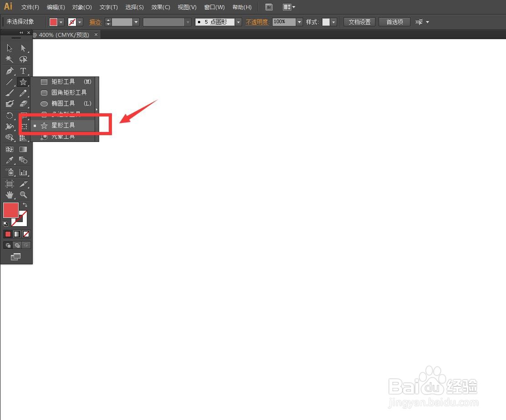Pick the Eyedropper tool
The width and height of the screenshot is (506, 420).
tap(10, 160)
